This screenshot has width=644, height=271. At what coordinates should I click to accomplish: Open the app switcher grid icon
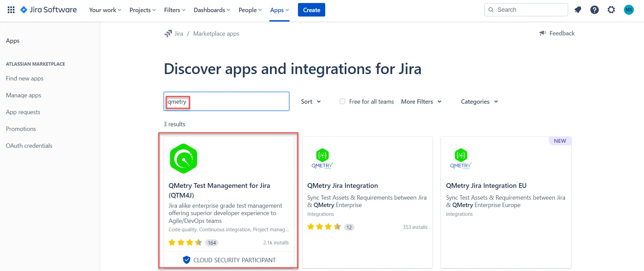click(11, 10)
